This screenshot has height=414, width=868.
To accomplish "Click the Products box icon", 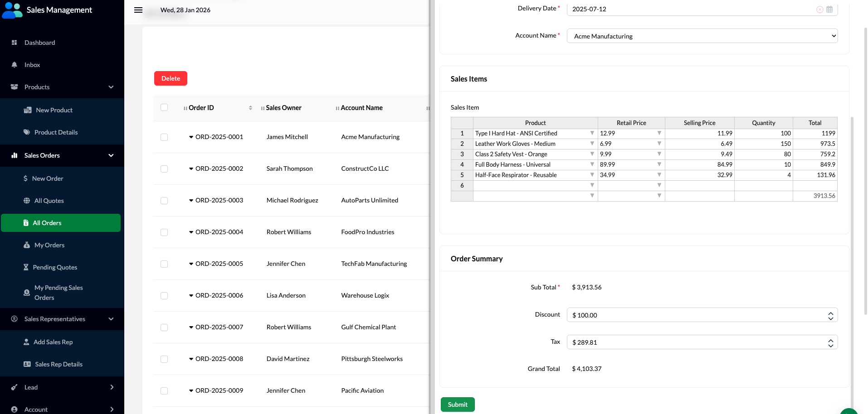I will tap(15, 87).
